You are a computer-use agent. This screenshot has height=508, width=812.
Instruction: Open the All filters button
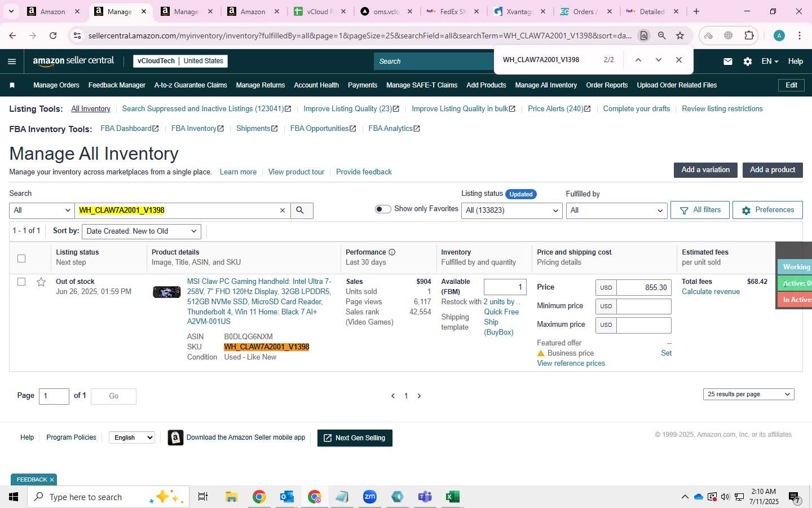[700, 210]
